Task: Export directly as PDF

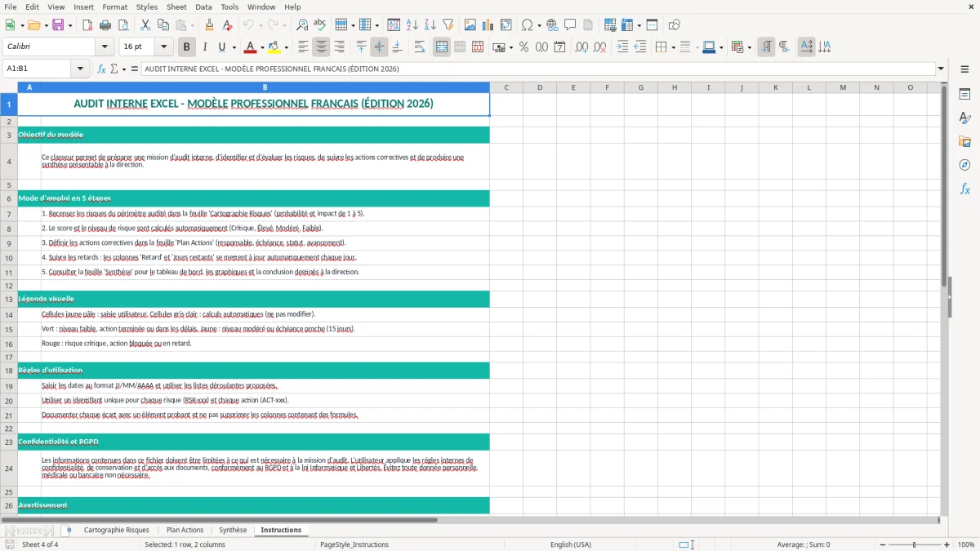Action: (87, 25)
